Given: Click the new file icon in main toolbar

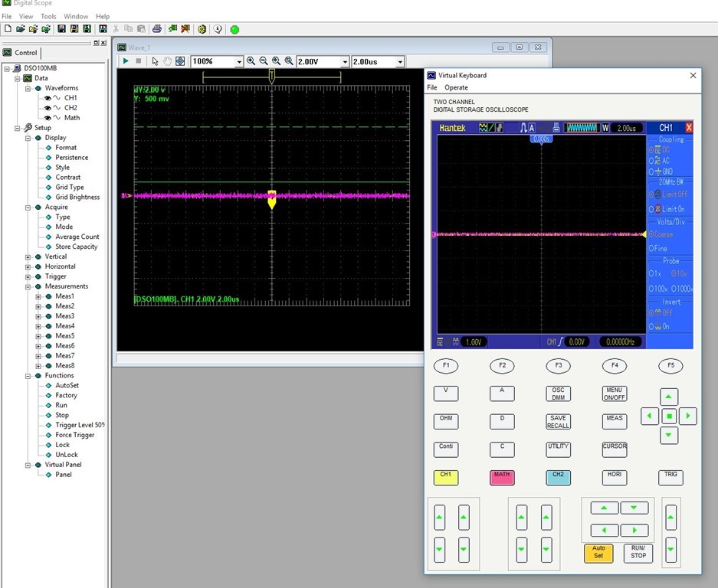Looking at the screenshot, I should [x=8, y=29].
